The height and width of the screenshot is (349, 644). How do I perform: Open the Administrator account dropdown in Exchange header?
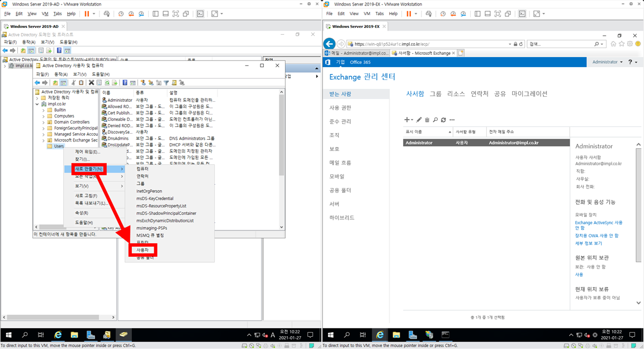coord(607,62)
